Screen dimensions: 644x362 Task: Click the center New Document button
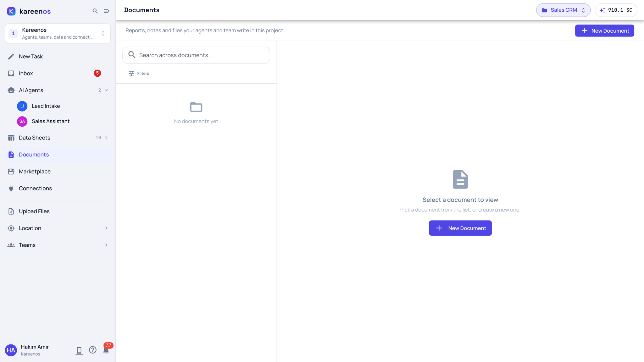point(460,228)
